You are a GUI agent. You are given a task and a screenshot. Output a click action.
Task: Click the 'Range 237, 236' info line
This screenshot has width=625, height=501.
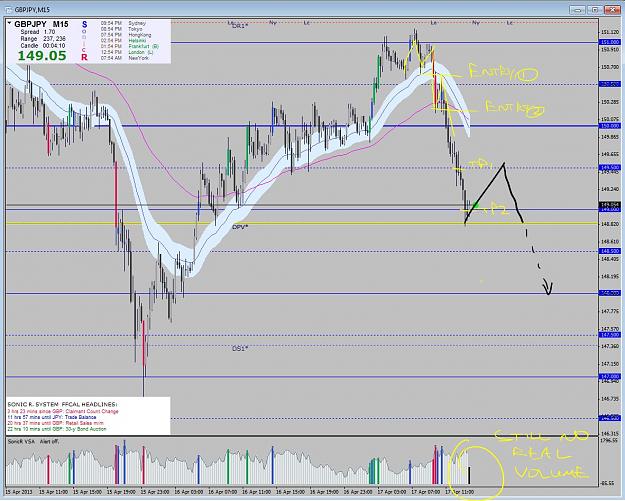point(43,39)
